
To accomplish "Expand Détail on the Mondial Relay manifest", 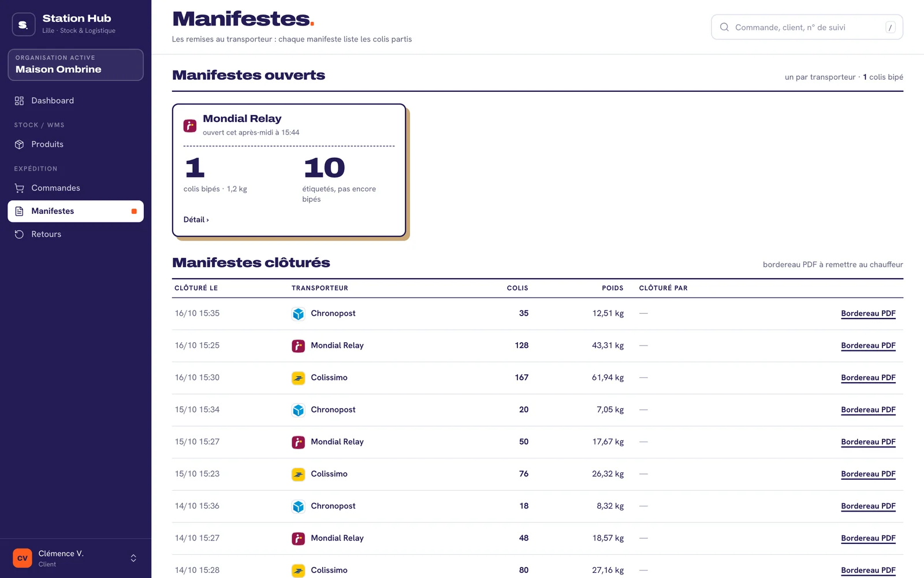I will 196,220.
